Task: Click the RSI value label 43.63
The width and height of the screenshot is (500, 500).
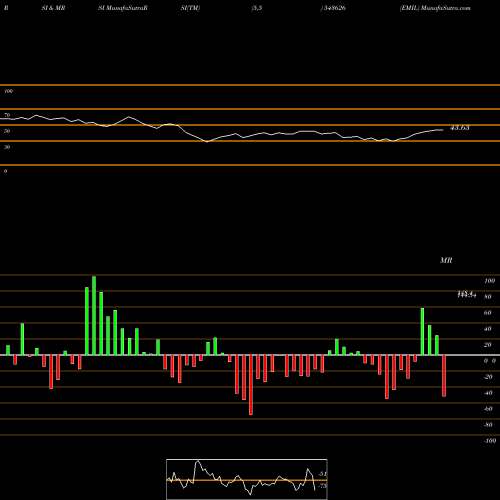Action: pos(460,128)
